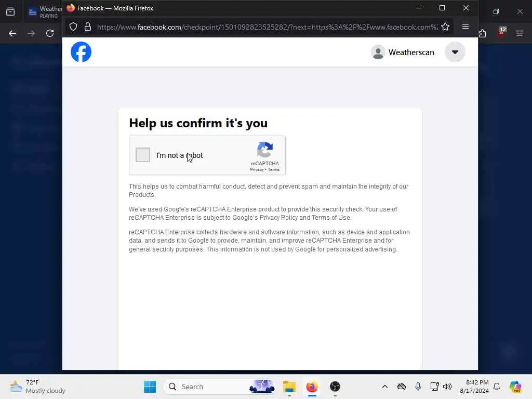
Task: Switch to the Weather tab marked PLAYING
Action: point(45,11)
